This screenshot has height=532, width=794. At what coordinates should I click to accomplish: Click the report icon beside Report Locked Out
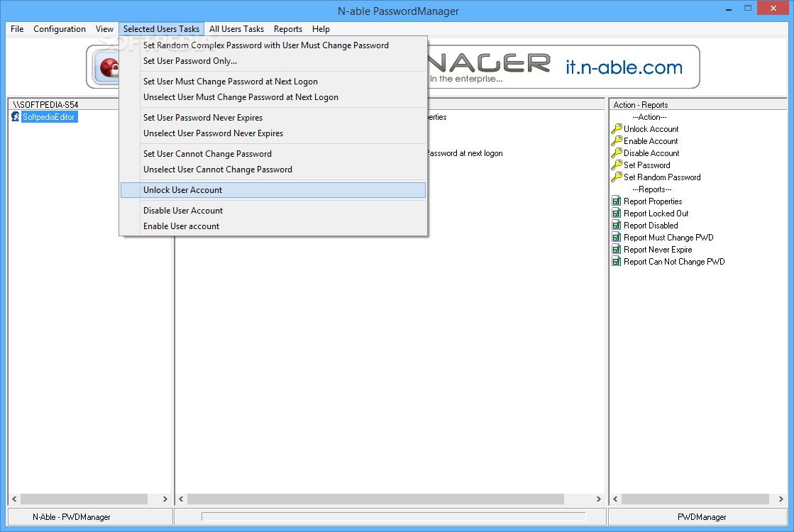tap(617, 213)
